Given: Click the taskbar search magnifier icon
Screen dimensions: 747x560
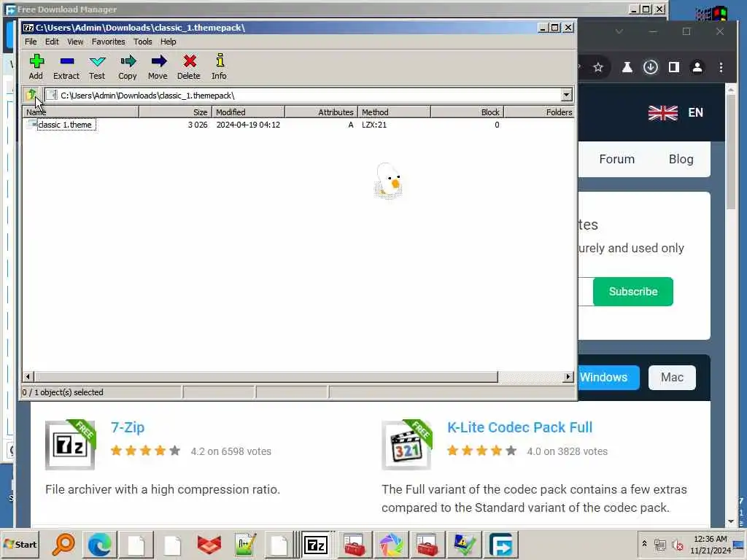Looking at the screenshot, I should point(63,544).
